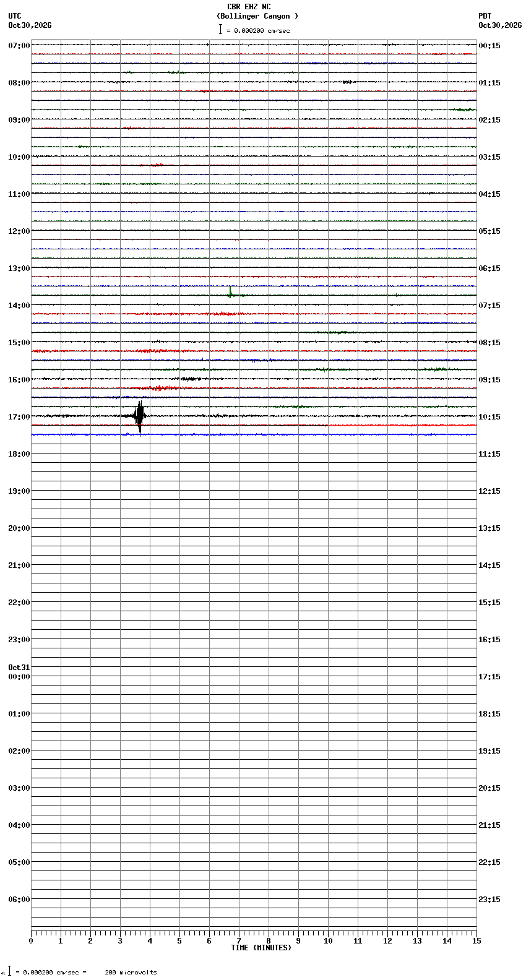
Task: Select the 19:00 UTC row label
Action: (19, 491)
